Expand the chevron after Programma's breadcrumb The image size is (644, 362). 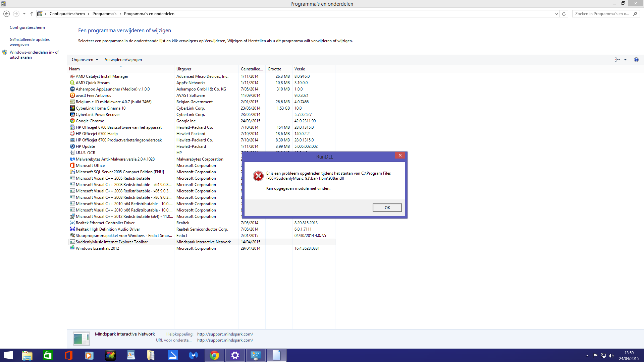coord(120,14)
